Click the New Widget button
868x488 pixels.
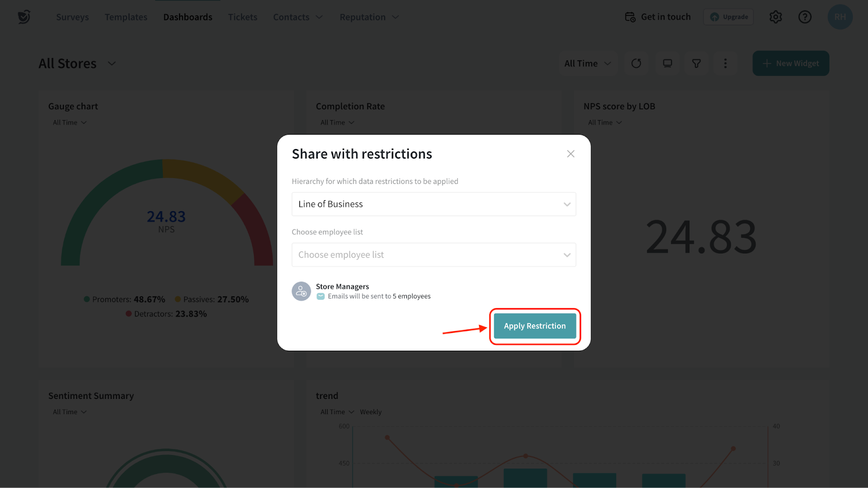tap(790, 64)
